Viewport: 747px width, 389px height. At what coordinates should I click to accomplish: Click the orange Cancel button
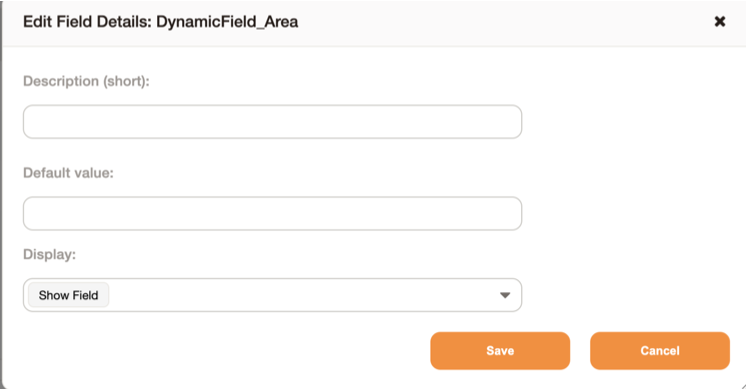660,351
